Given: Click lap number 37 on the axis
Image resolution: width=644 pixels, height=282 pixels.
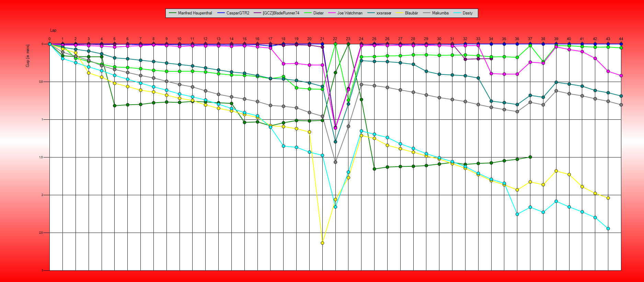Looking at the screenshot, I should [x=530, y=39].
